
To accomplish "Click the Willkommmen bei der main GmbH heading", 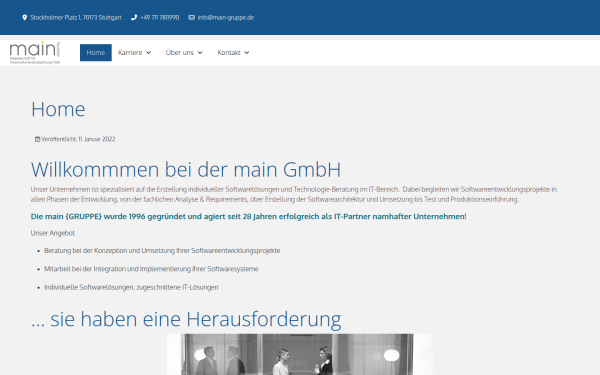I will click(x=186, y=170).
